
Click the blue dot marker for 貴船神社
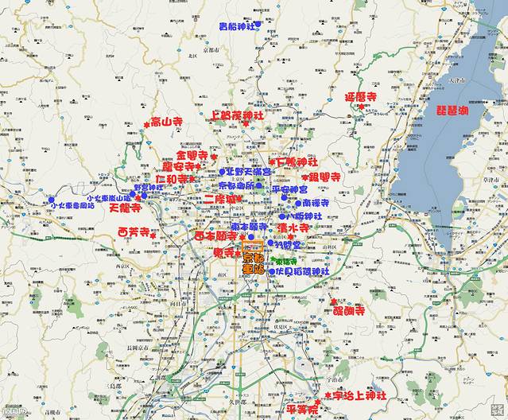pos(257,25)
